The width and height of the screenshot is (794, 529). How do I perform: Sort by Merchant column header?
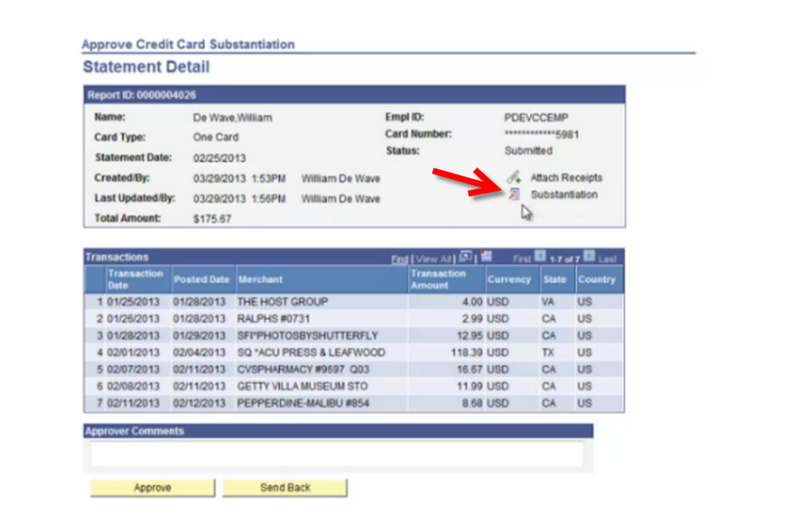(x=260, y=279)
